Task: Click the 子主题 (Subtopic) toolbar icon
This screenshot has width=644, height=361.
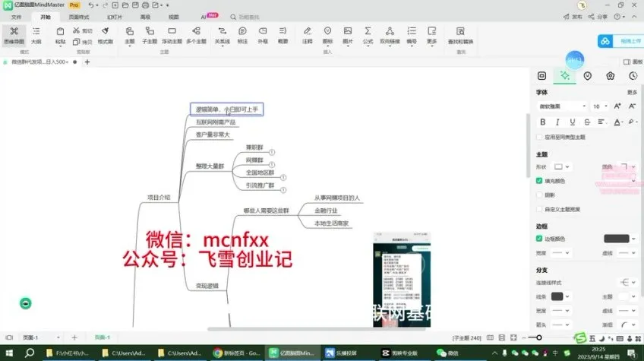Action: pos(150,34)
